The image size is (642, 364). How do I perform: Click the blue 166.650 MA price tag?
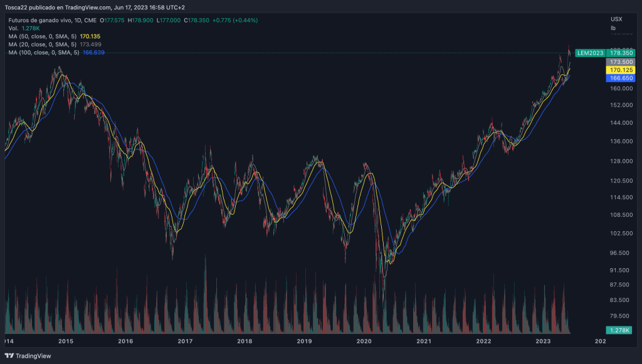point(621,78)
